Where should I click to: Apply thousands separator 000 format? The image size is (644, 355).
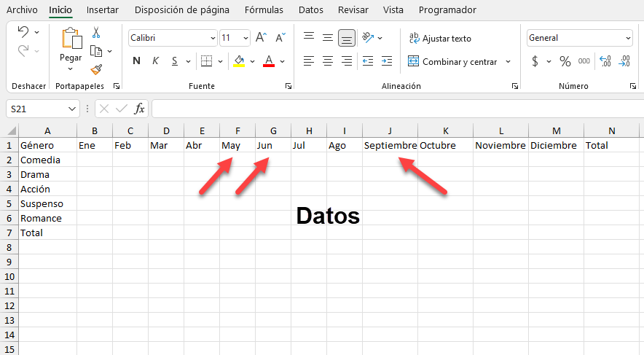584,61
